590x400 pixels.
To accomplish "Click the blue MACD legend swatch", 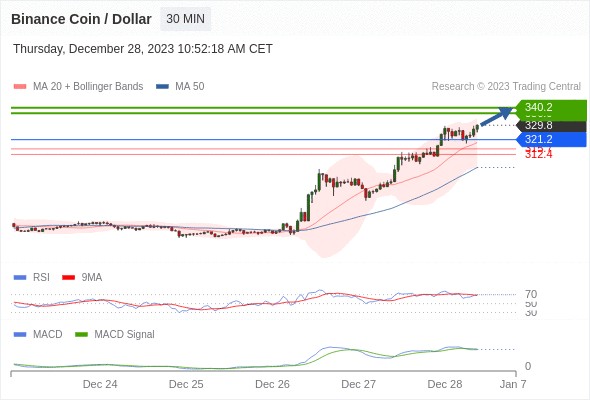I will pos(20,335).
